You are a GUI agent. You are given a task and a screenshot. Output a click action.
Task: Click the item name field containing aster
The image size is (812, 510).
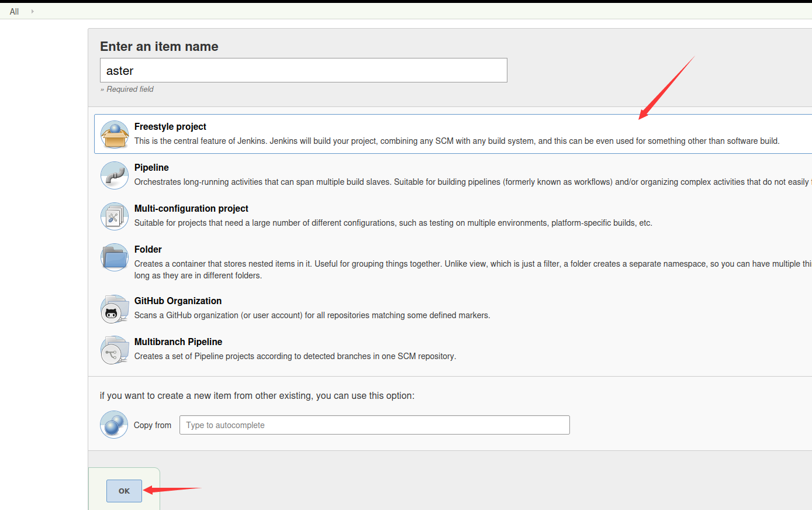(303, 70)
